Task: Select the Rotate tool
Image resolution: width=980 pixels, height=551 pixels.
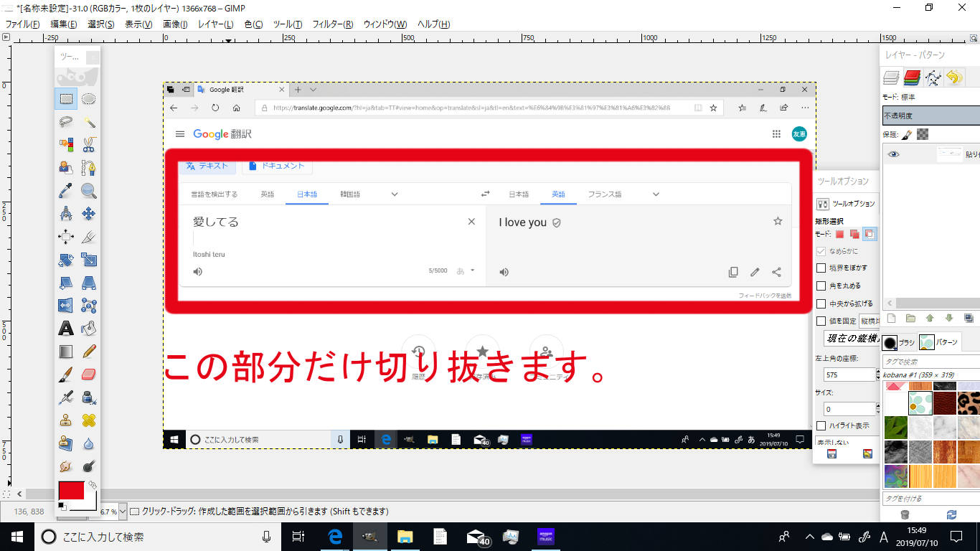Action: [66, 260]
